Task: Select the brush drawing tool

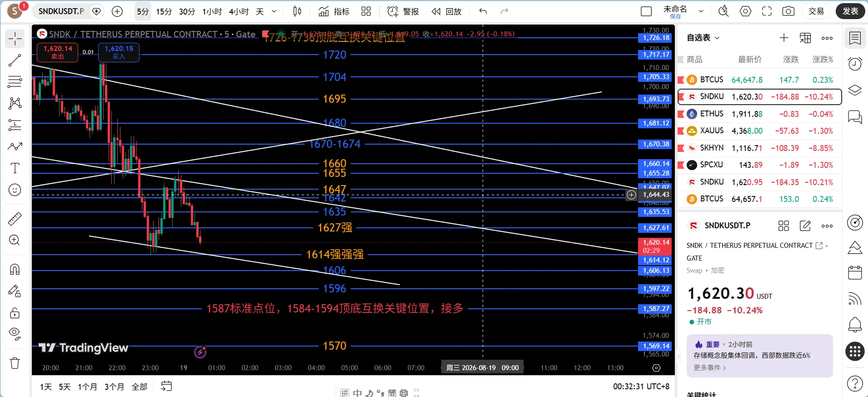Action: 15,146
